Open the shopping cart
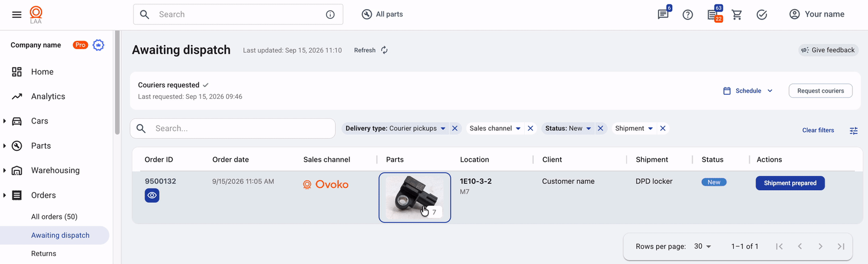The height and width of the screenshot is (264, 868). pyautogui.click(x=737, y=15)
